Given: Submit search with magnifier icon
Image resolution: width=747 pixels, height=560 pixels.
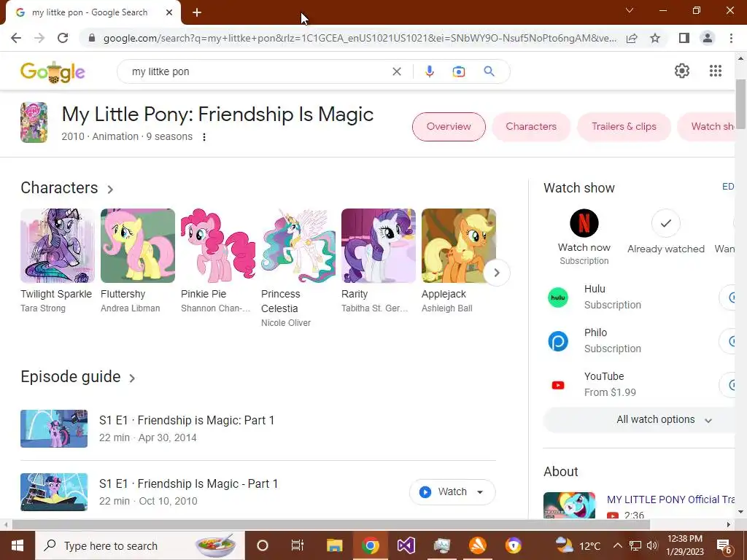Looking at the screenshot, I should pyautogui.click(x=489, y=71).
